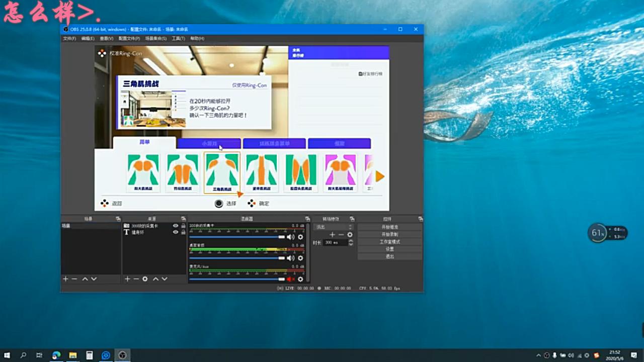Remove the selected scene with the minus icon
Viewport: 644px width, 362px height.
click(x=74, y=279)
